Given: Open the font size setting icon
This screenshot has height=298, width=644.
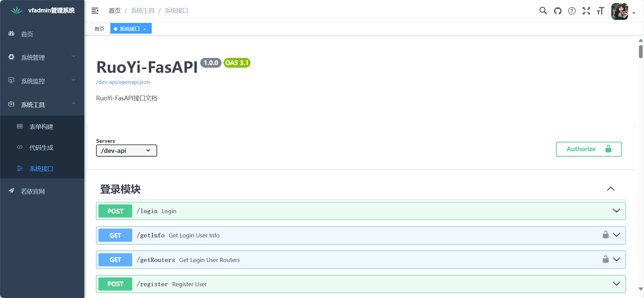Looking at the screenshot, I should [601, 11].
